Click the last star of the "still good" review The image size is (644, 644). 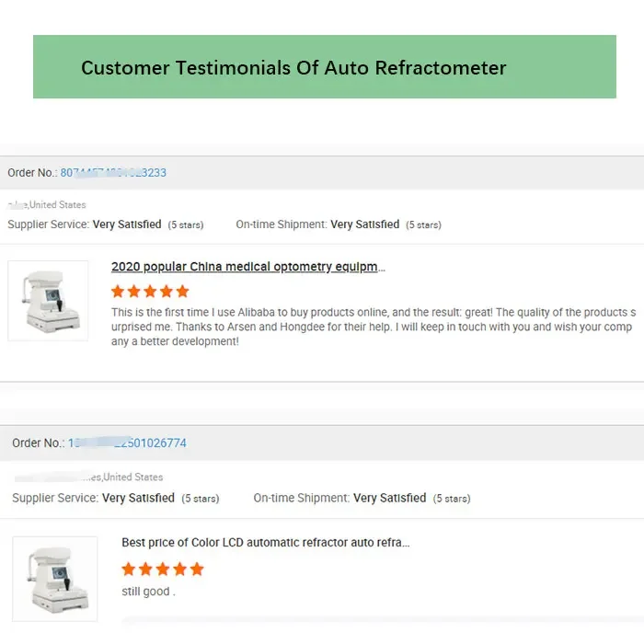[x=196, y=569]
